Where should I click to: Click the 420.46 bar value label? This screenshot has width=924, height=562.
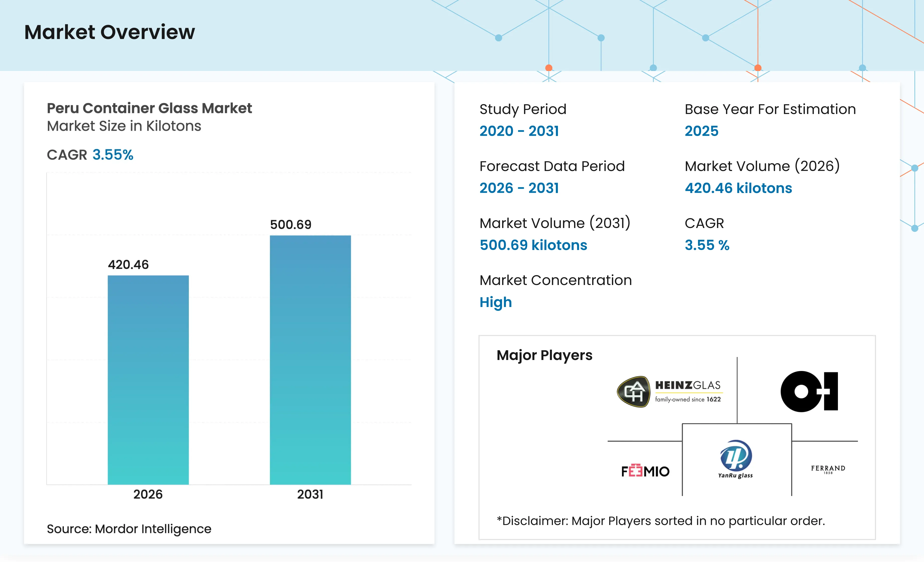tap(128, 264)
